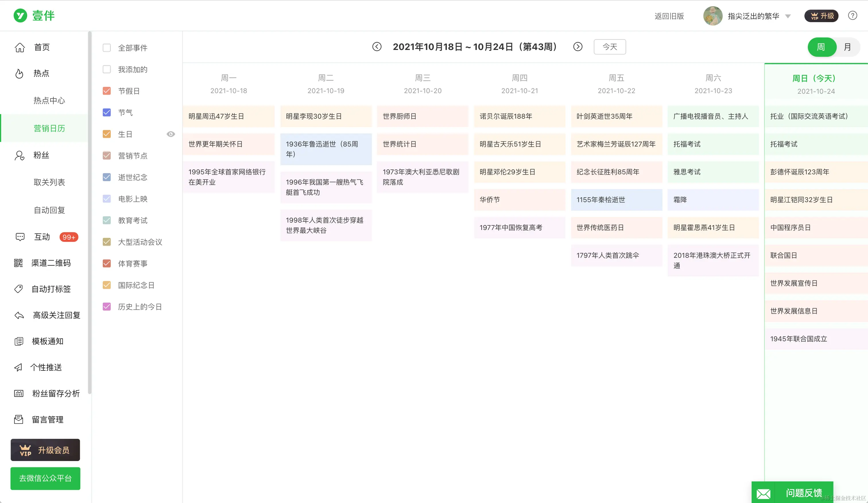This screenshot has width=868, height=503.
Task: Uncheck the 历史上的今日 checkbox
Action: 107,307
